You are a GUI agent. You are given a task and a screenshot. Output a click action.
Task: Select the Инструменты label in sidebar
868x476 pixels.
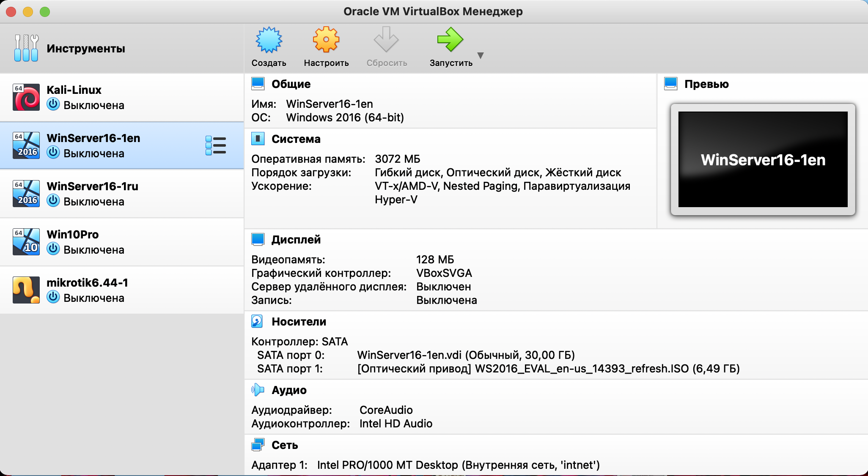86,49
